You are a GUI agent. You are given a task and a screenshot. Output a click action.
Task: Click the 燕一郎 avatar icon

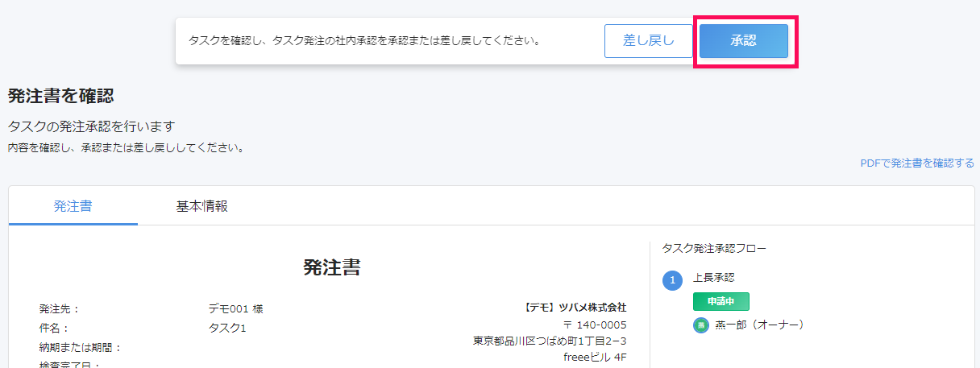point(701,325)
